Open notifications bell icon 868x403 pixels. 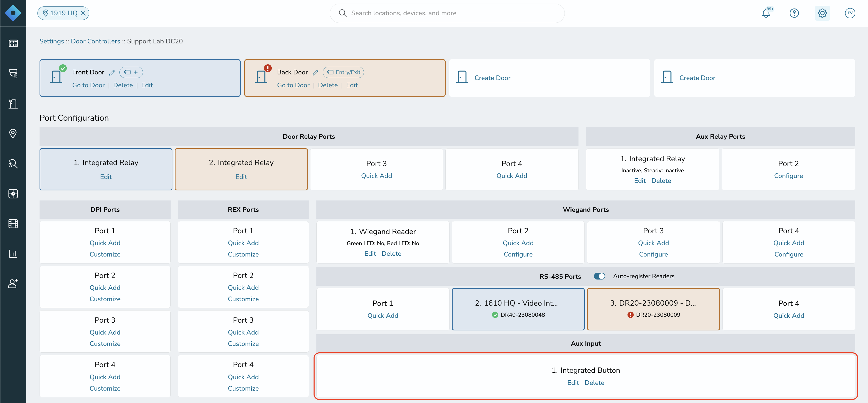tap(766, 13)
